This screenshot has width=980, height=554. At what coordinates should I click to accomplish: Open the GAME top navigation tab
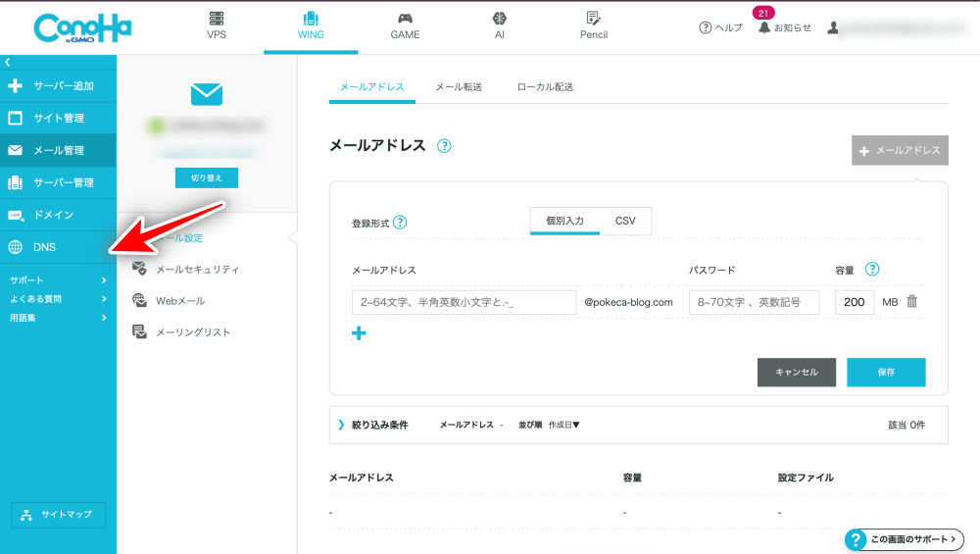pos(405,26)
